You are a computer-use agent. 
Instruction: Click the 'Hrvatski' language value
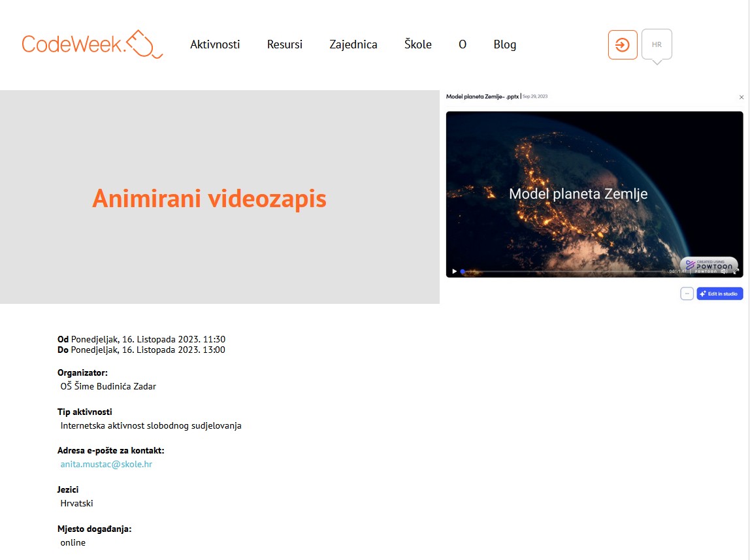pos(76,503)
